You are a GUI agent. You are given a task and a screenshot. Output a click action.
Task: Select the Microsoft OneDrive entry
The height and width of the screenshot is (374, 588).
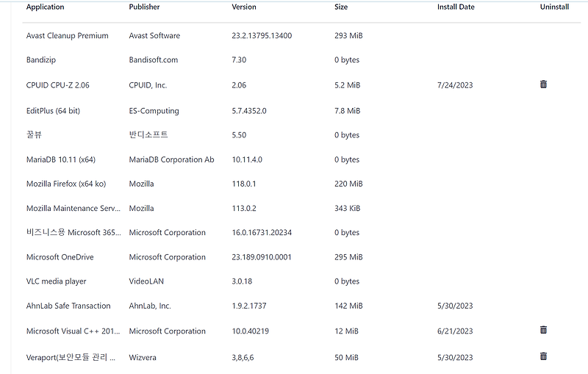[x=60, y=257]
